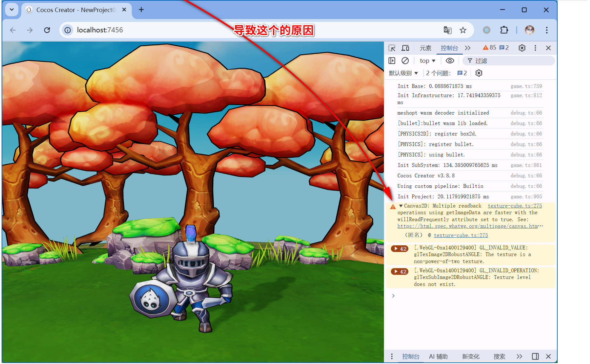Open the html.spec.whatwg.org canvas link
590x364 pixels.
[470, 226]
